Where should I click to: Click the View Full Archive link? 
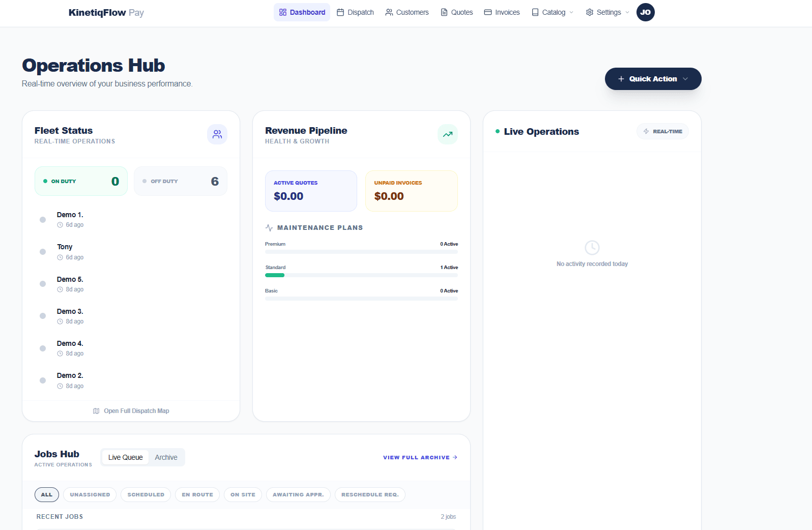pos(420,458)
